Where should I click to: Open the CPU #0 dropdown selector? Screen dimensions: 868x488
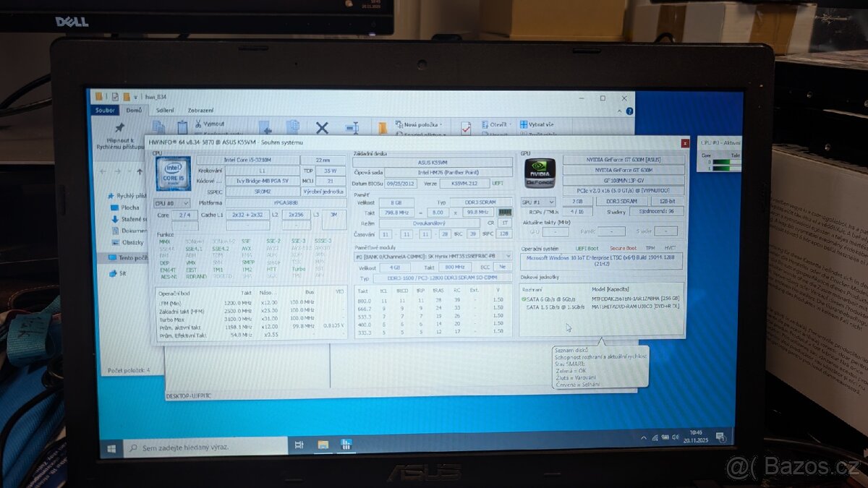pyautogui.click(x=171, y=202)
